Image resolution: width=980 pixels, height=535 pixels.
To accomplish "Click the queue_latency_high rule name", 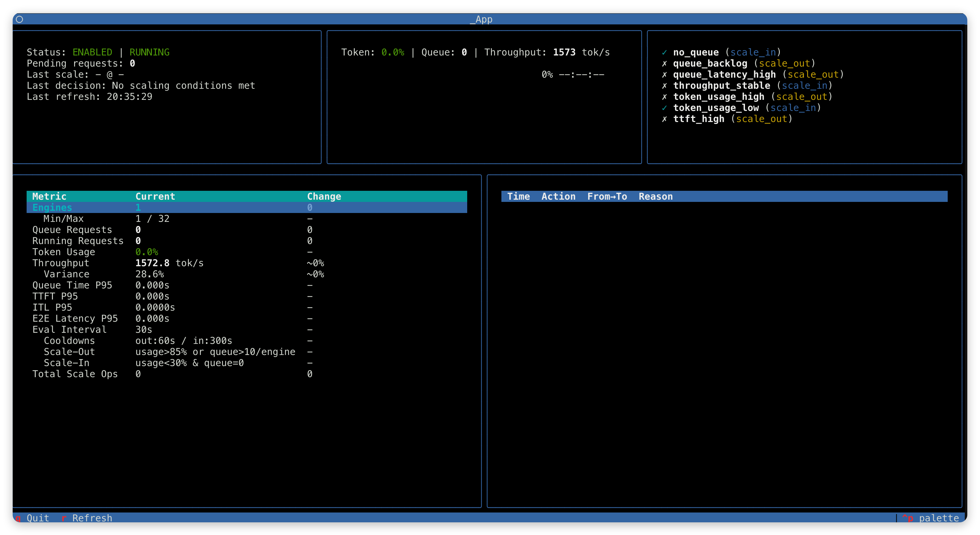I will (x=724, y=74).
